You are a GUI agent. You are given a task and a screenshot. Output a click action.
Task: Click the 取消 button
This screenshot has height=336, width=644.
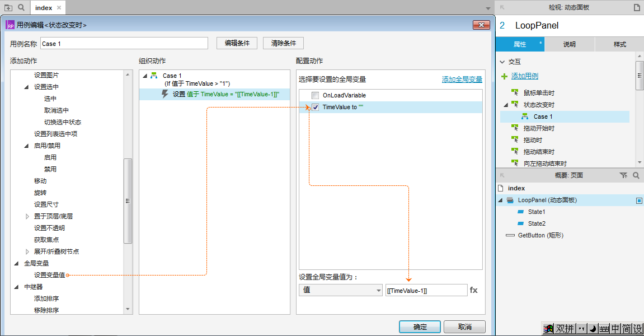point(464,327)
